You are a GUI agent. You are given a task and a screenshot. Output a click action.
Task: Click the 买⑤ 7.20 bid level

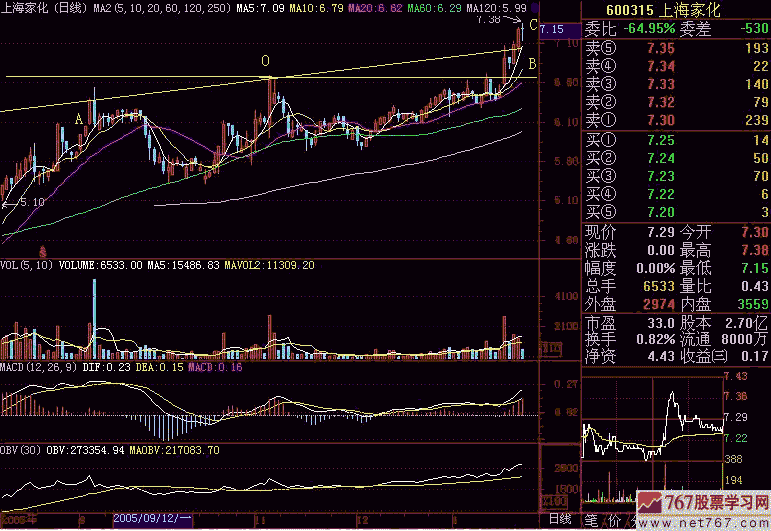(675, 213)
